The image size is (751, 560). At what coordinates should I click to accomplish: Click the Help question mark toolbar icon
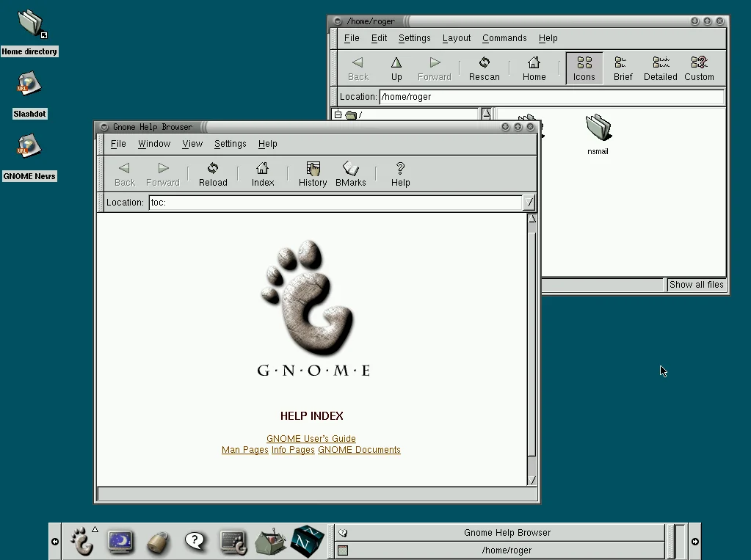400,175
